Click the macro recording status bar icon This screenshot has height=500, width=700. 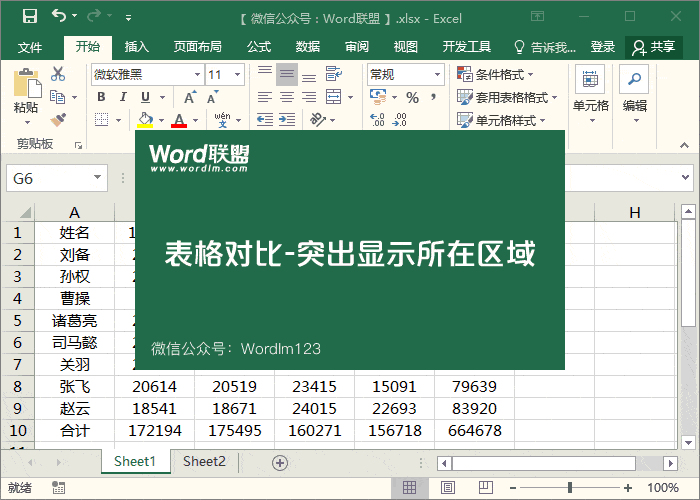point(58,488)
